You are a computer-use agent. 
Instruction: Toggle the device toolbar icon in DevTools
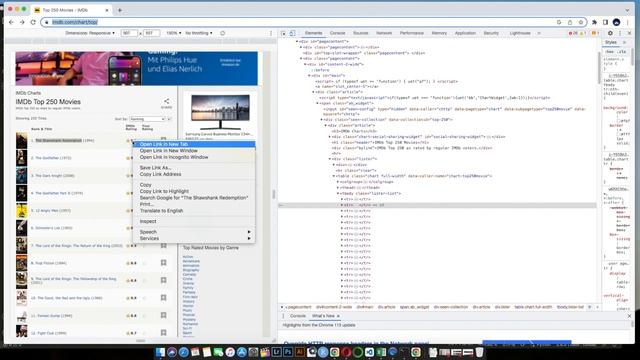293,33
